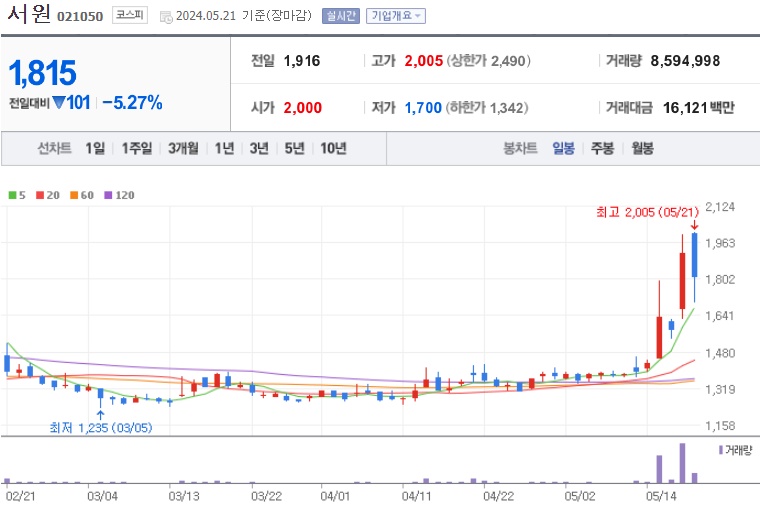Show the 10년 line chart
Image resolution: width=760 pixels, height=510 pixels.
[333, 148]
